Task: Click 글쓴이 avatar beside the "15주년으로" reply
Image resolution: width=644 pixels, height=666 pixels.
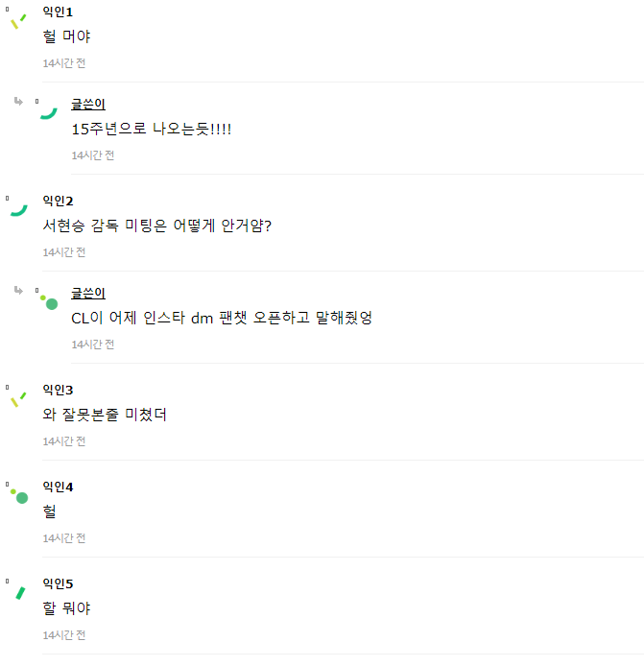Action: click(x=47, y=111)
